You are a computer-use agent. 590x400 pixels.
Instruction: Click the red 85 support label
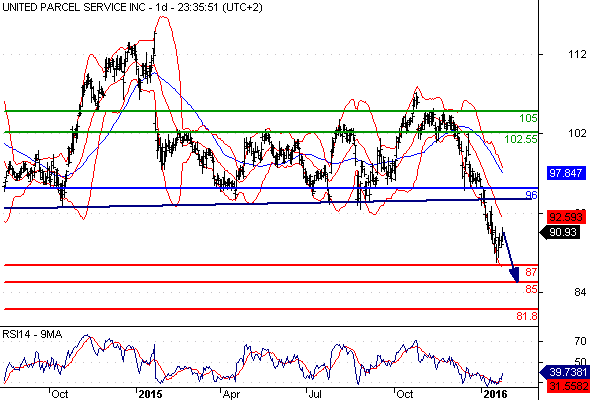point(531,289)
